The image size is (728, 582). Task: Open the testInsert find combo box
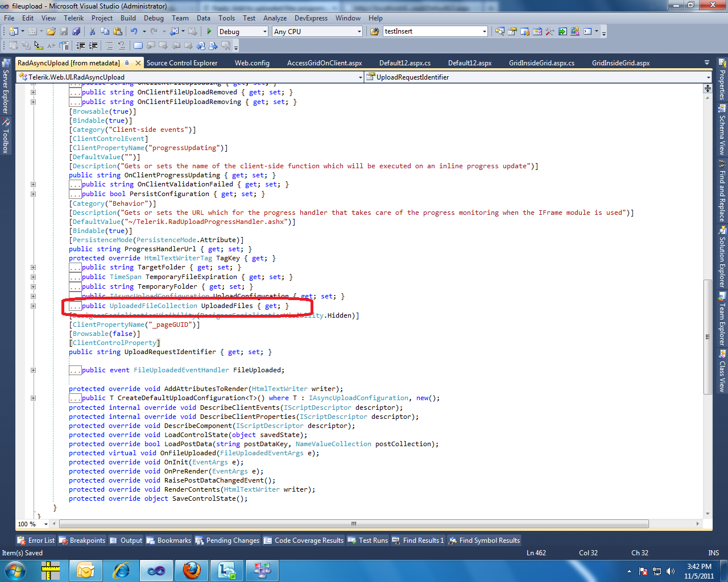435,31
